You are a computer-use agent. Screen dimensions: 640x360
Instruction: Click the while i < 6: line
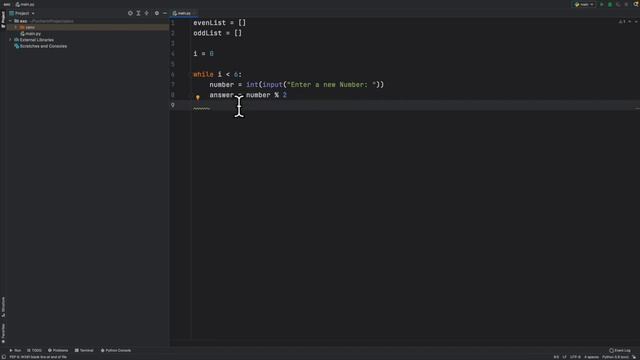tap(218, 74)
